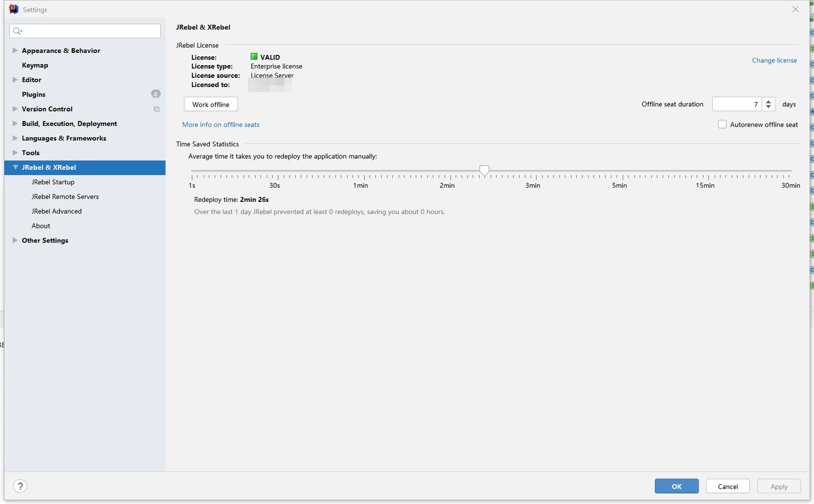Select the Tools tree item label
The width and height of the screenshot is (814, 504).
coord(31,153)
